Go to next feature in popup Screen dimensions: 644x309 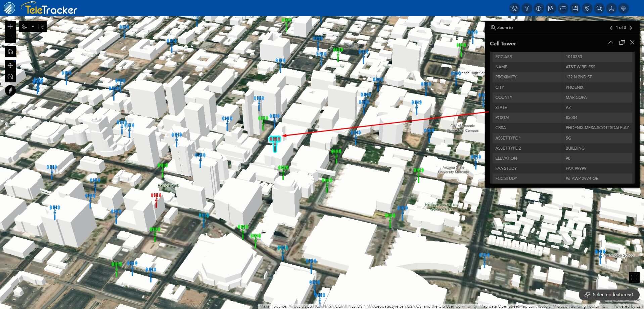coord(631,28)
